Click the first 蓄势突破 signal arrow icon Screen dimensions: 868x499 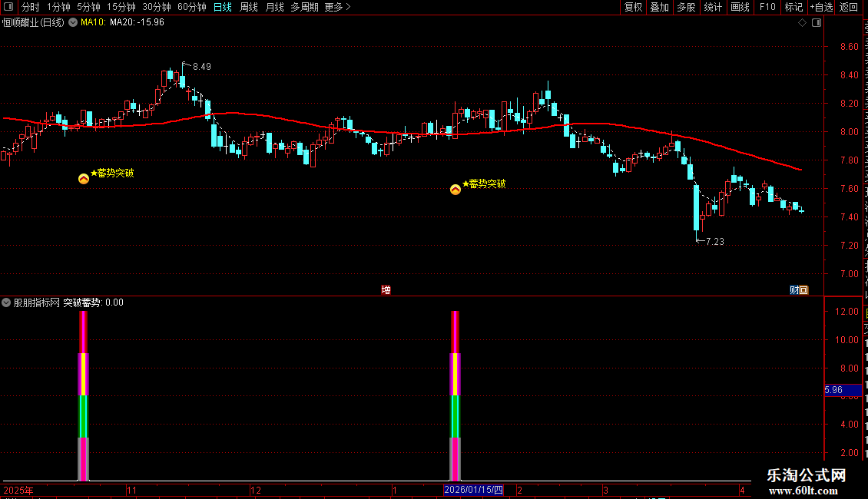point(84,179)
